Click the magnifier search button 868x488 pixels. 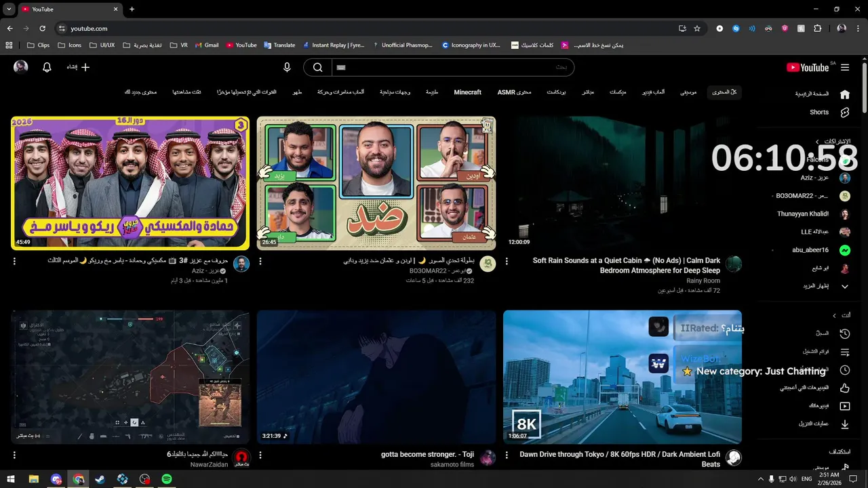317,67
